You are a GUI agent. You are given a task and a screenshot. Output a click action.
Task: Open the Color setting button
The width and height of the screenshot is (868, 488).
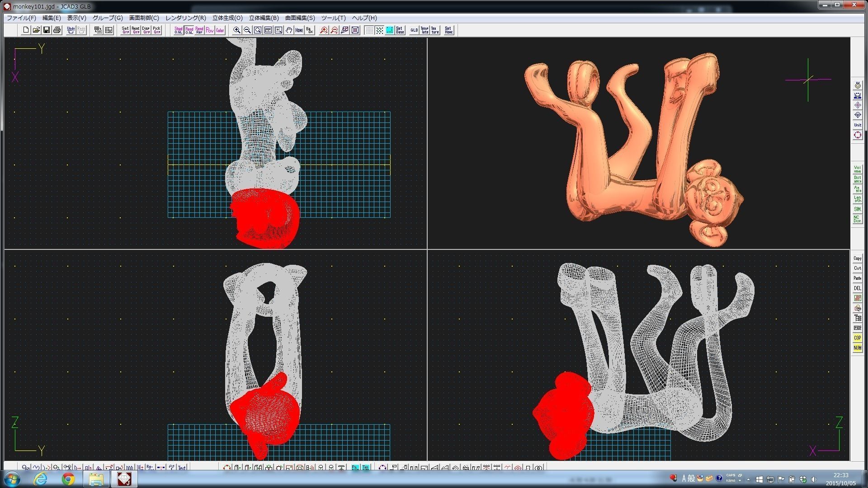tap(220, 30)
